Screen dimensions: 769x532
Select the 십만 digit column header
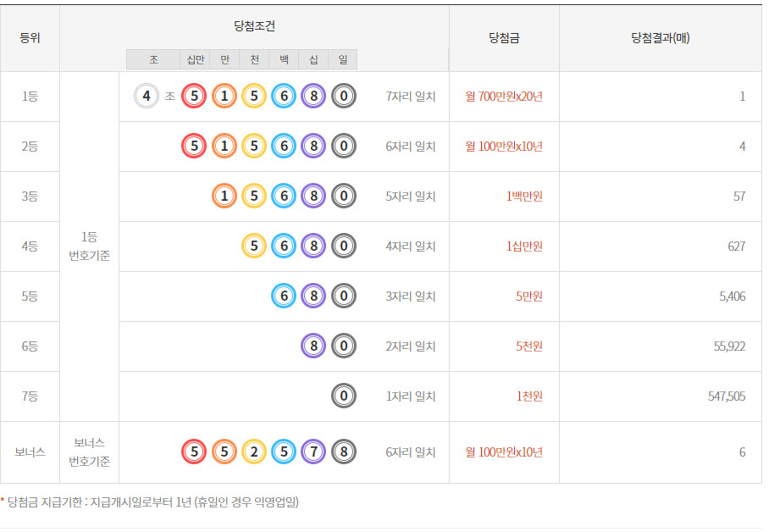(x=195, y=59)
